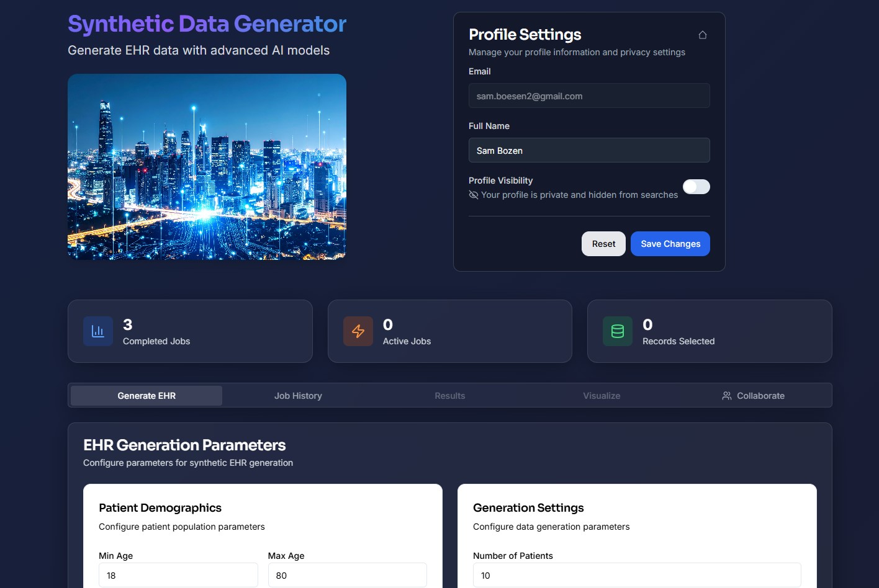
Task: Click the Active Jobs card
Action: pyautogui.click(x=450, y=331)
